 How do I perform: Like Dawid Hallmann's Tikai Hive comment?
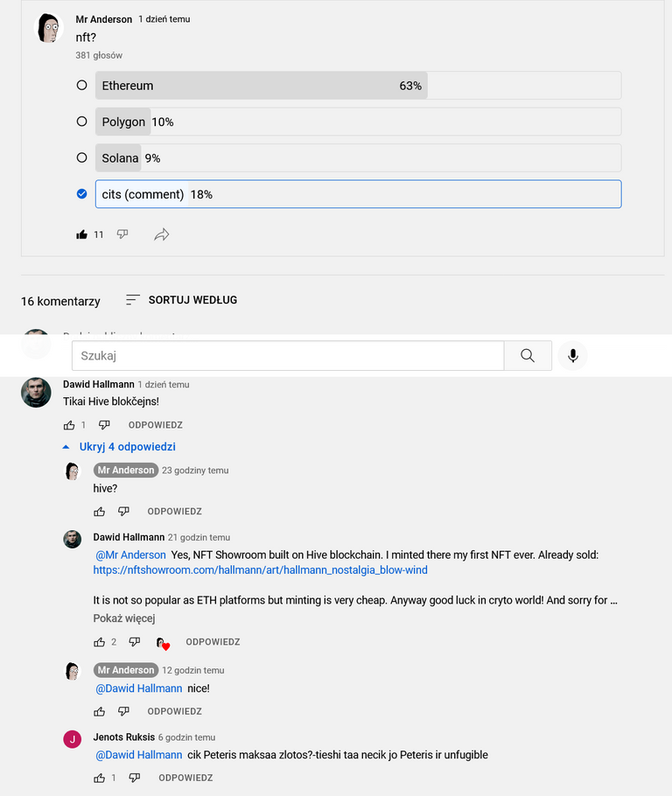click(70, 425)
